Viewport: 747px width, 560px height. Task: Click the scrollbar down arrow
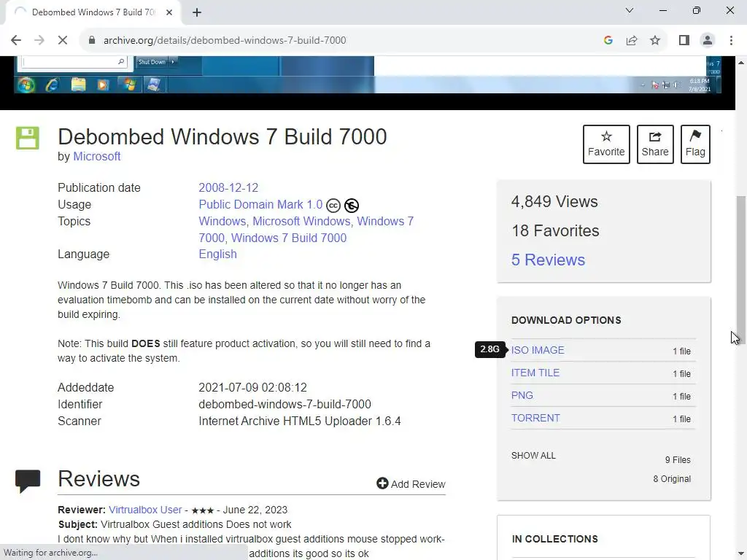(741, 554)
